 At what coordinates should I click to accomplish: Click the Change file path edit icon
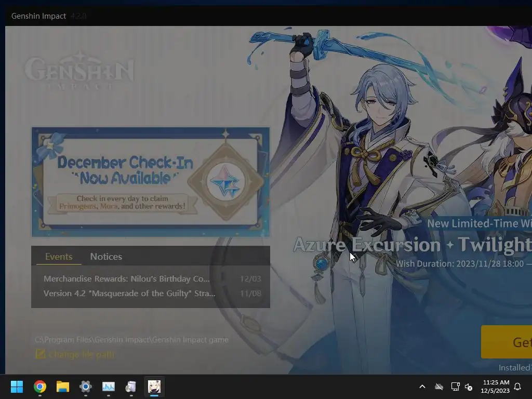(x=40, y=354)
